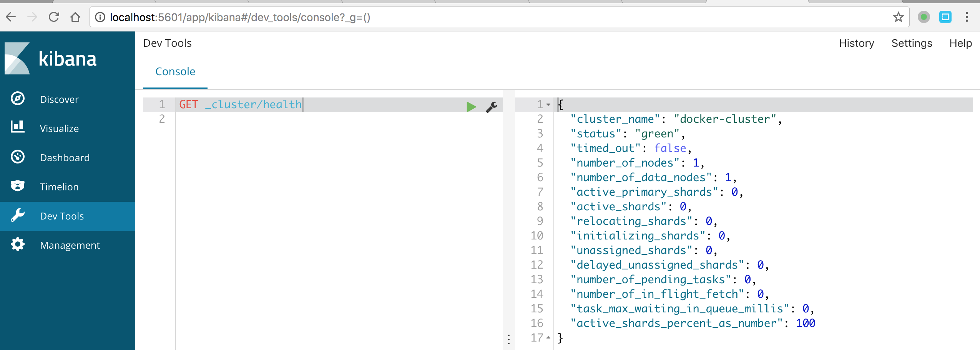The height and width of the screenshot is (350, 980).
Task: Reload the page
Action: [54, 17]
